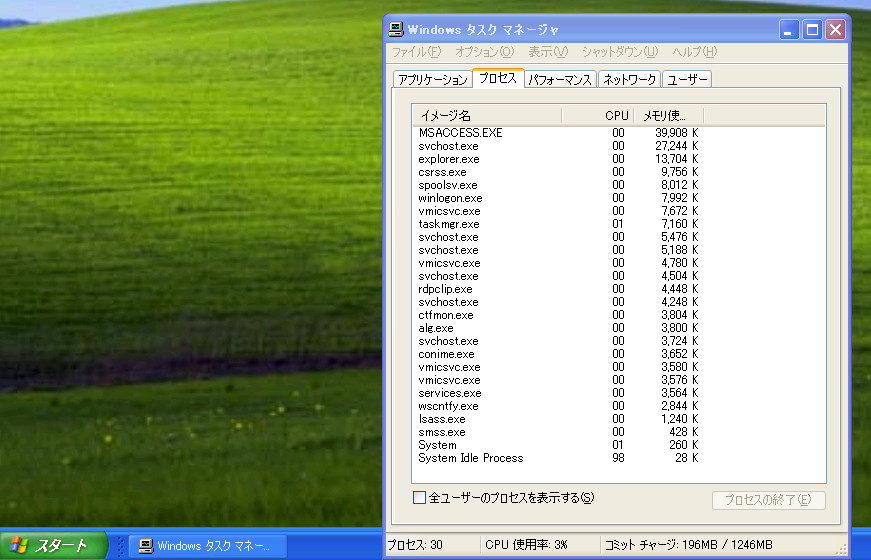Click the 39,908 K memory value

pos(676,133)
